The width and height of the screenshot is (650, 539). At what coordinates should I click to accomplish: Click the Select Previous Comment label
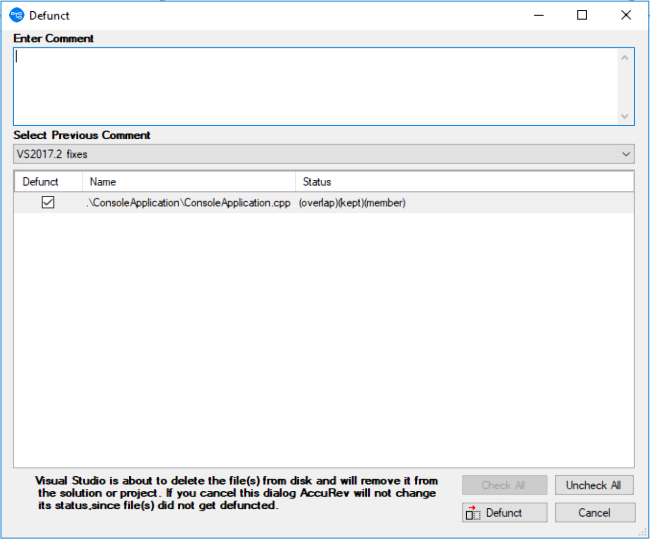[x=82, y=135]
